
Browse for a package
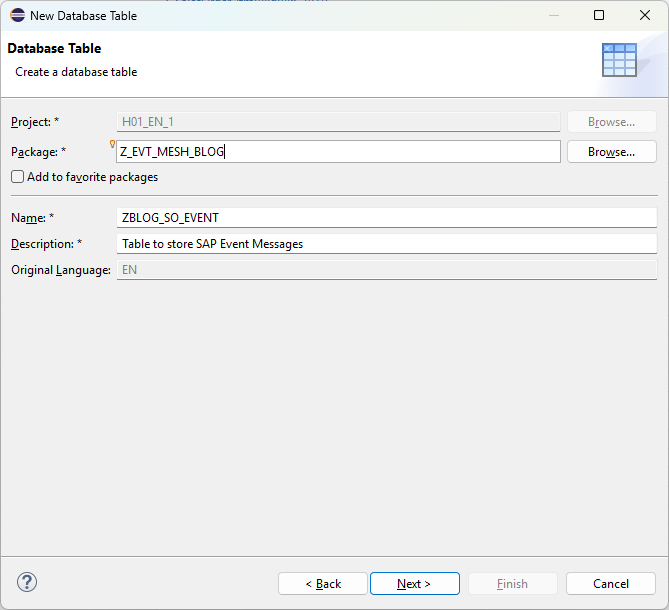611,152
